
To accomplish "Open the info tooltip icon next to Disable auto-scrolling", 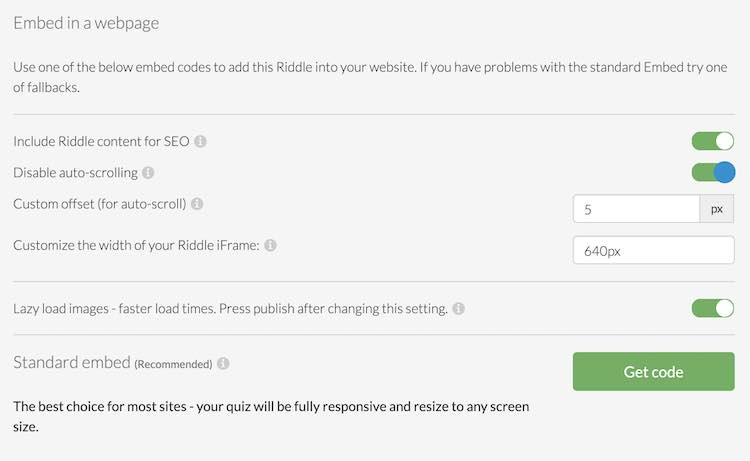I will (148, 173).
